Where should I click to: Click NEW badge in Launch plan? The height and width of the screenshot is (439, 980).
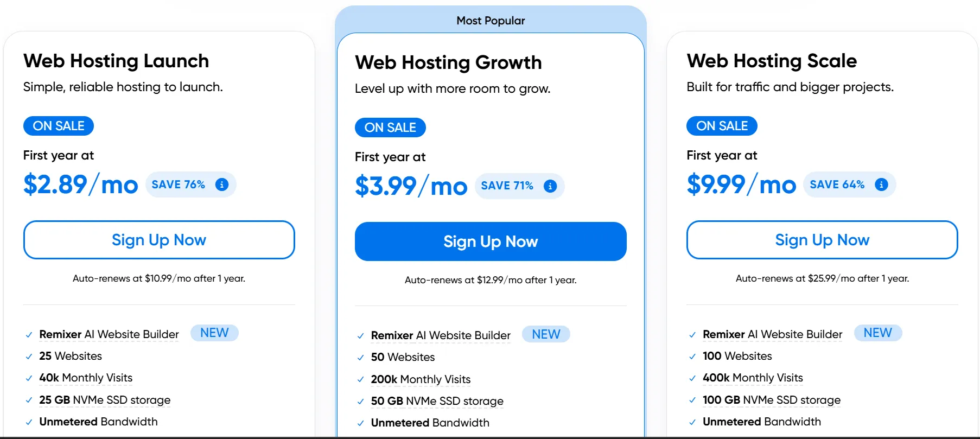tap(214, 333)
